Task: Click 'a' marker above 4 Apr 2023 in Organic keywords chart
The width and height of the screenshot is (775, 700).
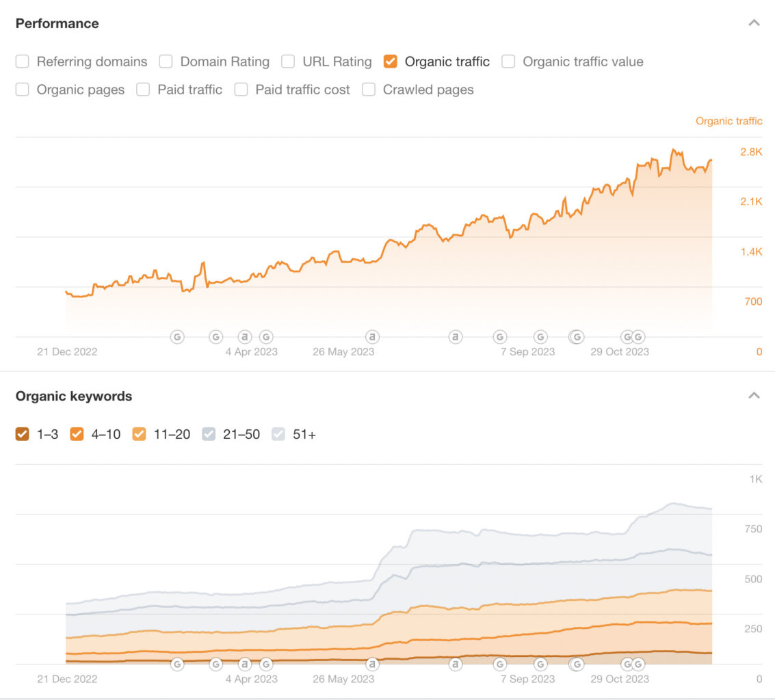Action: (x=245, y=664)
